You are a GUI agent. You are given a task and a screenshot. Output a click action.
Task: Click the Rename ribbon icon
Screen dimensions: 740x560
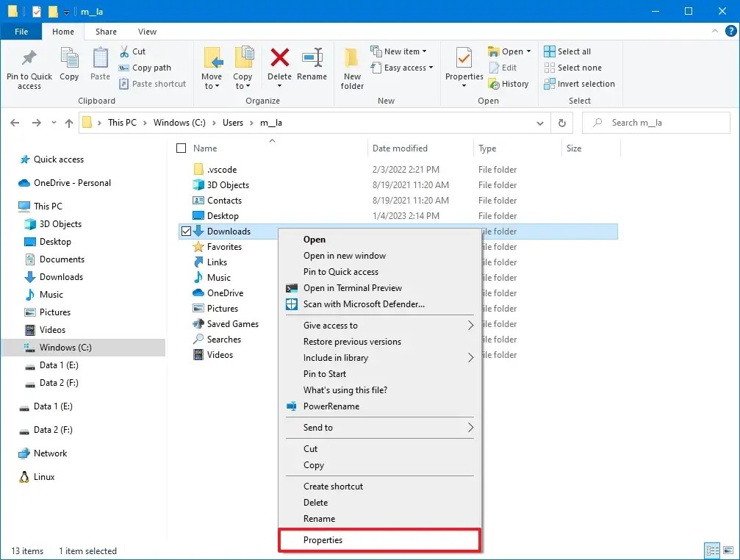[313, 66]
